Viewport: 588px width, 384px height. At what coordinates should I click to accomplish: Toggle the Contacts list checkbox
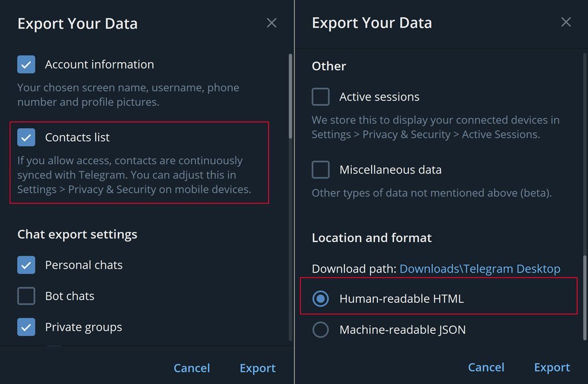pyautogui.click(x=26, y=137)
